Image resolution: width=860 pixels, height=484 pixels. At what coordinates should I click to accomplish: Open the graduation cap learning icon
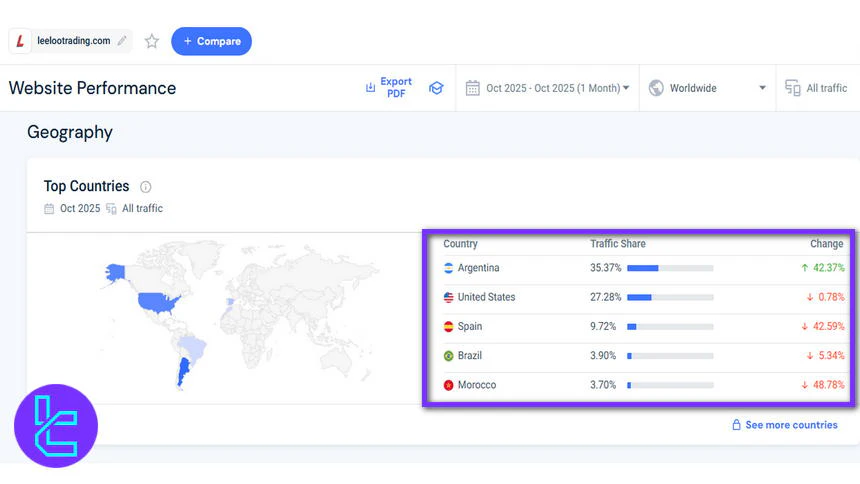[x=436, y=88]
